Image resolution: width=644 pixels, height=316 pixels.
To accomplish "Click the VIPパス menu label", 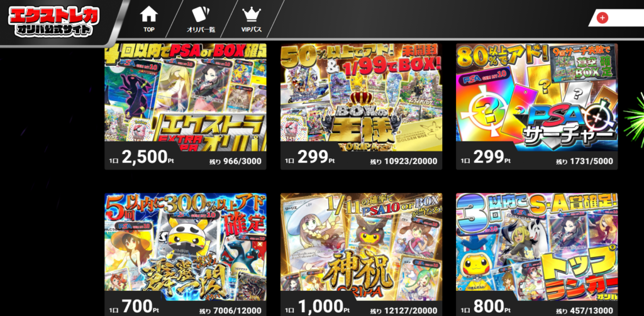I will (252, 30).
